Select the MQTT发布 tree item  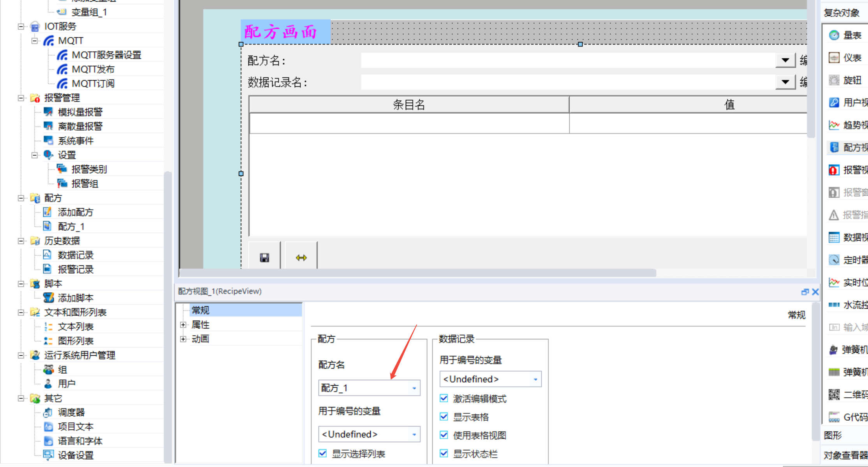coord(93,69)
